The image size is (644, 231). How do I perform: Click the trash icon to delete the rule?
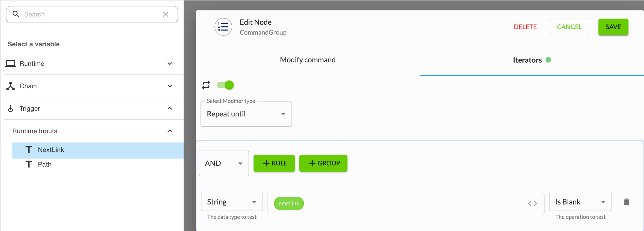click(627, 201)
